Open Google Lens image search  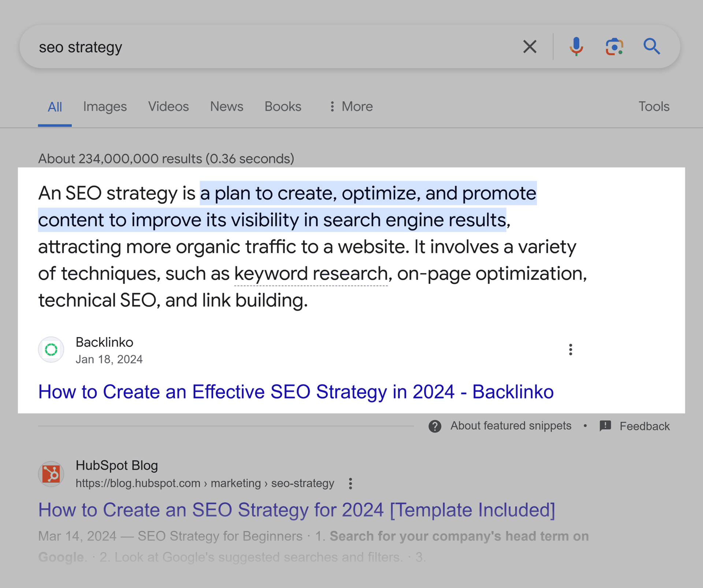(x=614, y=46)
